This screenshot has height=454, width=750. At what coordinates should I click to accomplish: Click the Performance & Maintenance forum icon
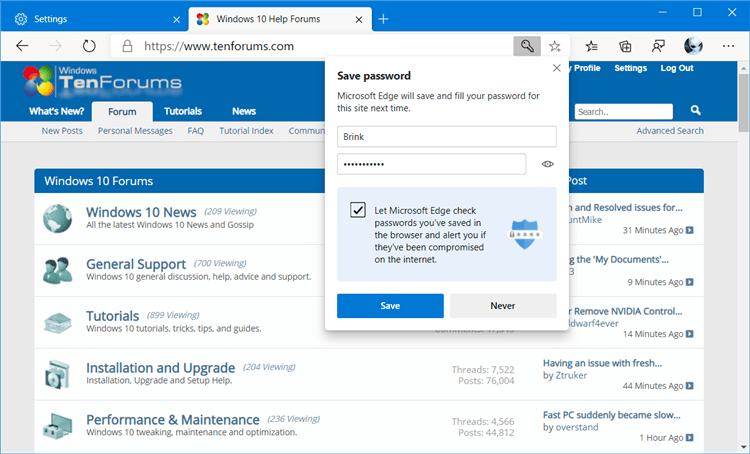coord(57,426)
